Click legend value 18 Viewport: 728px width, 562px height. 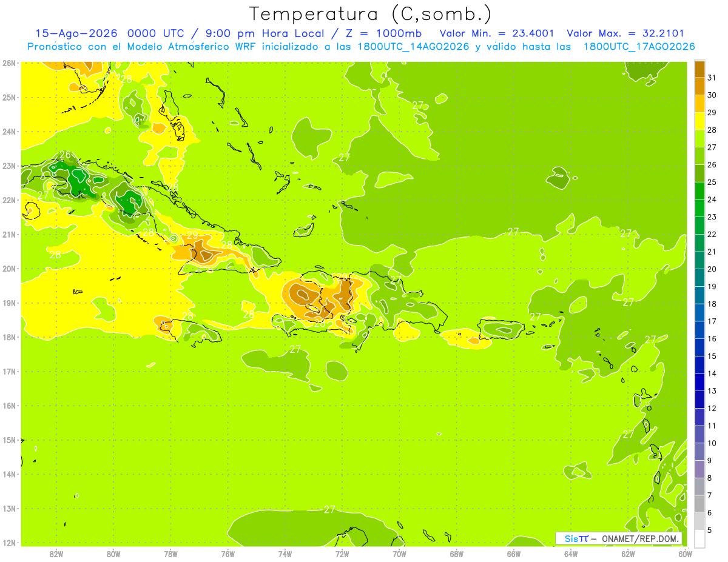[712, 304]
